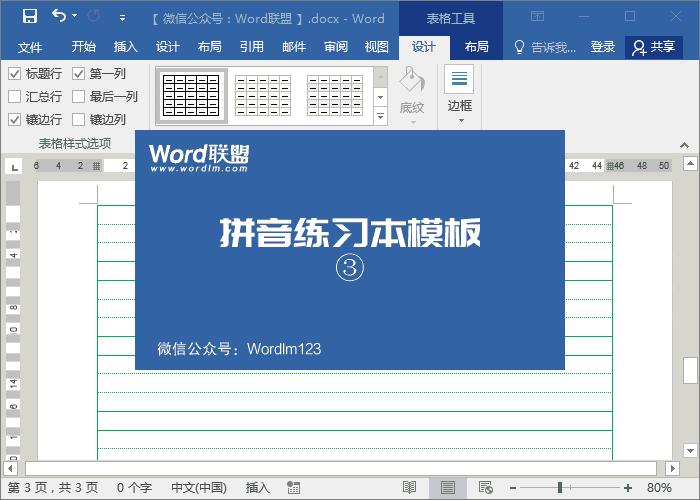
Task: Click horizontal scrollbar left arrow
Action: [x=10, y=469]
